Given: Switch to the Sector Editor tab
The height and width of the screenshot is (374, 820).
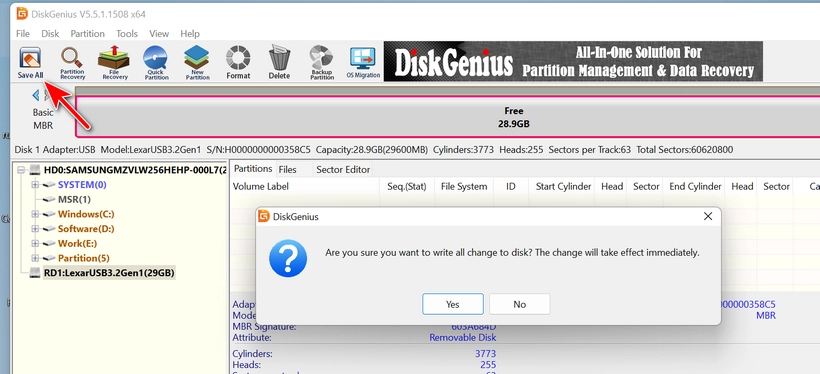Looking at the screenshot, I should tap(343, 169).
